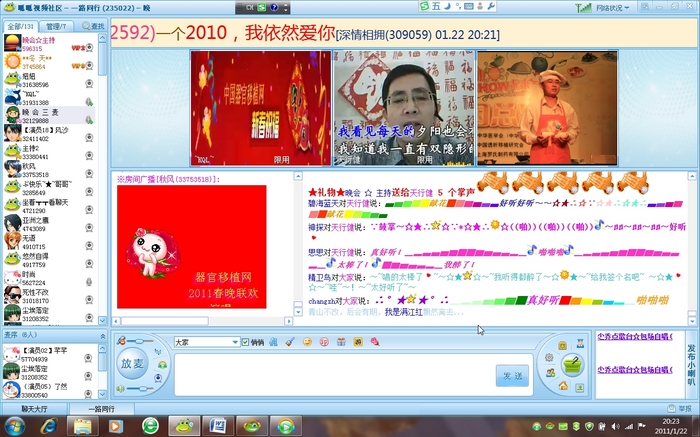Select user 死性不改 in the list
Image resolution: width=700 pixels, height=437 pixels.
[x=49, y=295]
